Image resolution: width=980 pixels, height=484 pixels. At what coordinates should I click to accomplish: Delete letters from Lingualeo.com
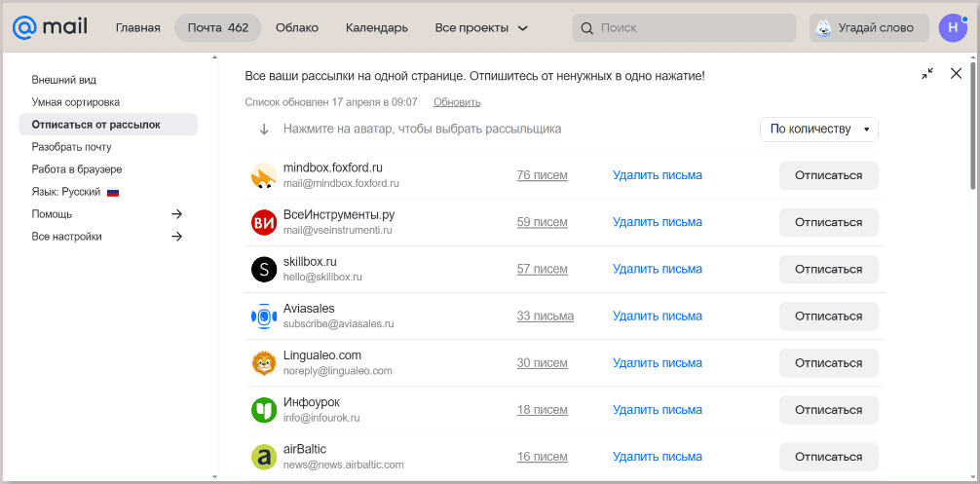[658, 363]
